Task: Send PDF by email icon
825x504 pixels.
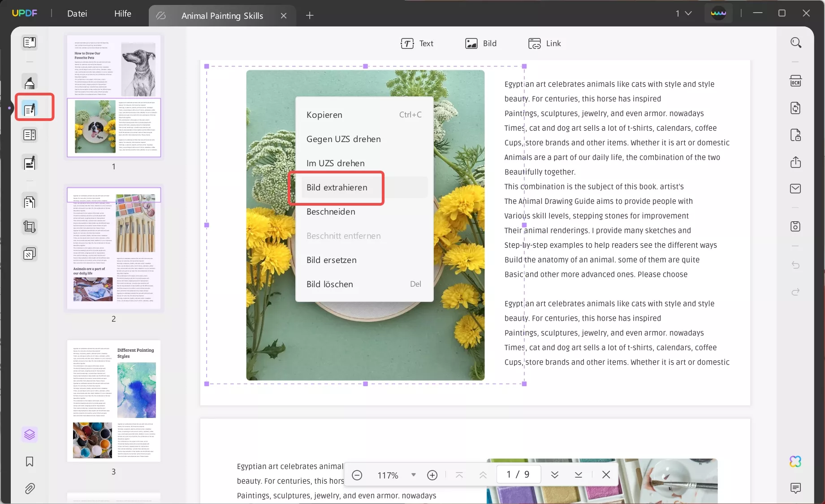Action: pyautogui.click(x=795, y=189)
